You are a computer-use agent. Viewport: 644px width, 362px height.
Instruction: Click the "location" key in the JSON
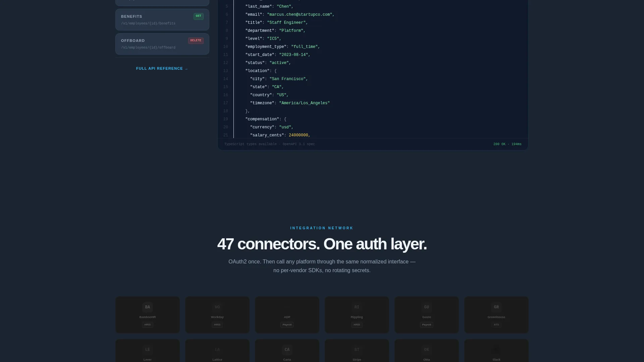(x=257, y=71)
